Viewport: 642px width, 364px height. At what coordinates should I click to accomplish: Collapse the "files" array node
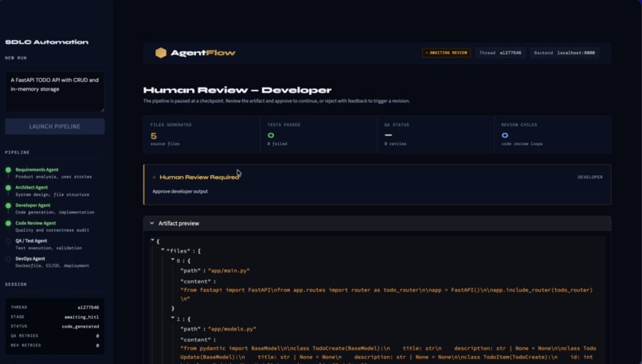pos(162,249)
